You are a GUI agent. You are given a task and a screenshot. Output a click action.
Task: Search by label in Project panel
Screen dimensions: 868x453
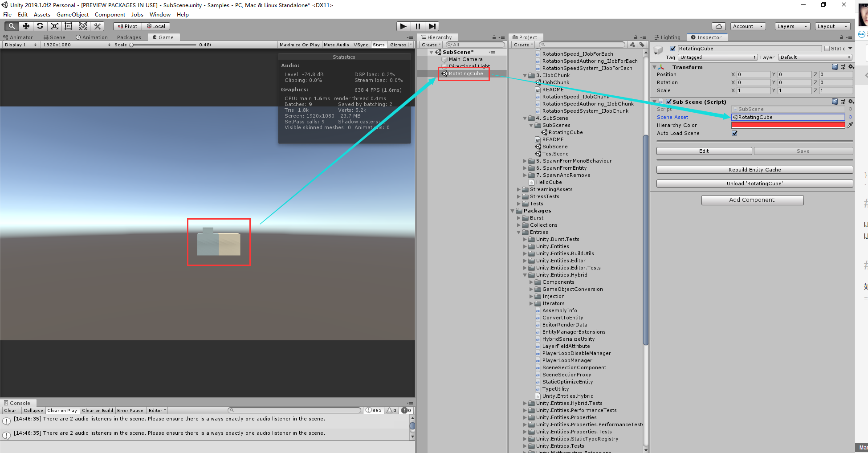point(642,45)
